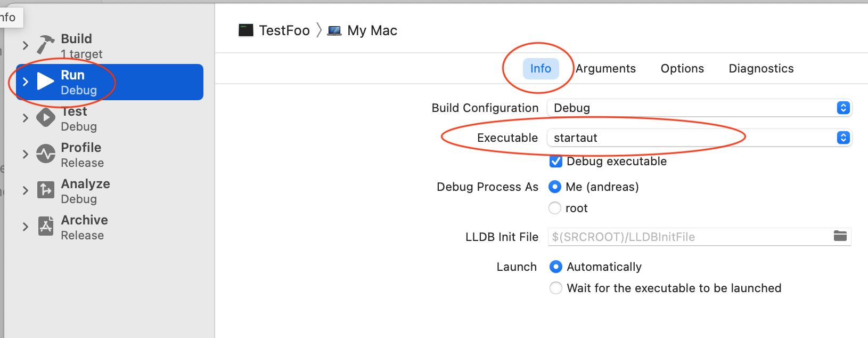868x338 pixels.
Task: Click the folder icon in LLDB Init File
Action: 840,236
